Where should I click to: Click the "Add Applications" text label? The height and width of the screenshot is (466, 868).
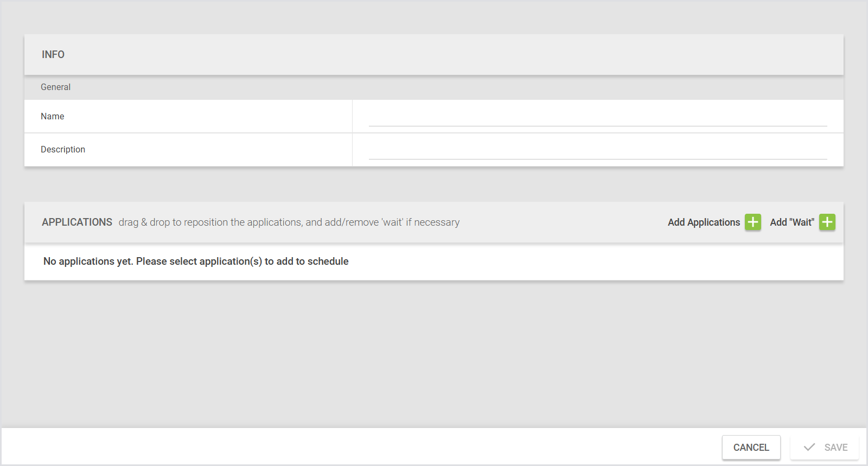coord(704,222)
